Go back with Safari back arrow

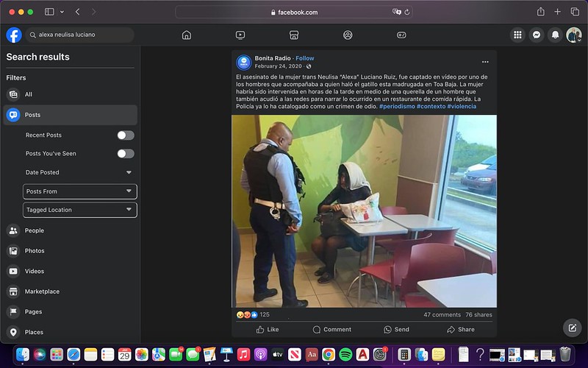coord(78,12)
